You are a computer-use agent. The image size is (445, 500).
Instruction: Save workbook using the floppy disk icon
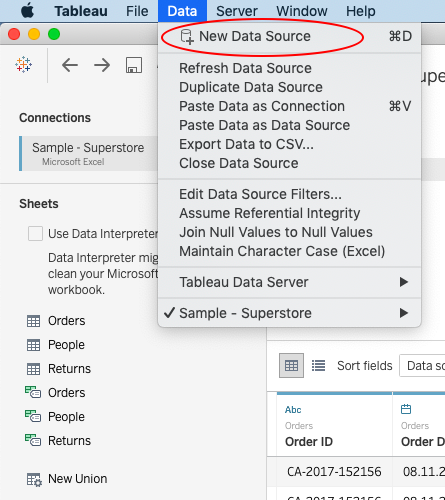click(134, 65)
